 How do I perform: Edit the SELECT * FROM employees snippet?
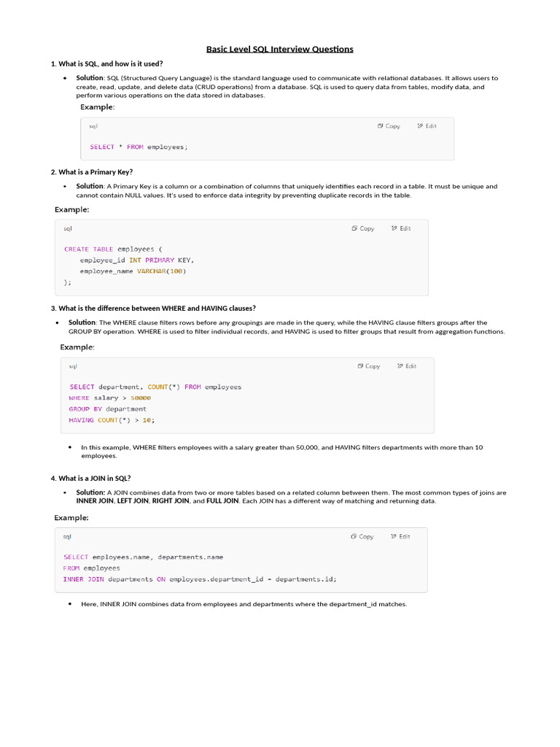click(427, 126)
